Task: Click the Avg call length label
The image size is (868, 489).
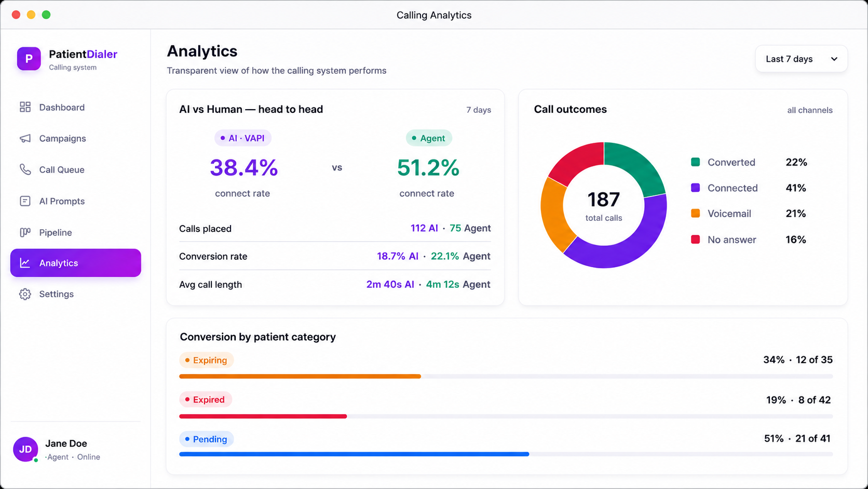Action: point(210,285)
